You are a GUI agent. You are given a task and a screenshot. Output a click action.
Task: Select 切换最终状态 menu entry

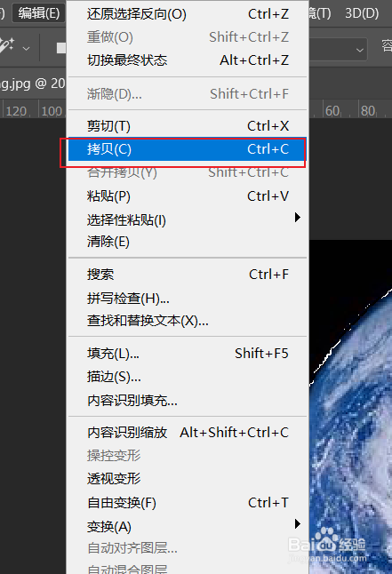(188, 60)
